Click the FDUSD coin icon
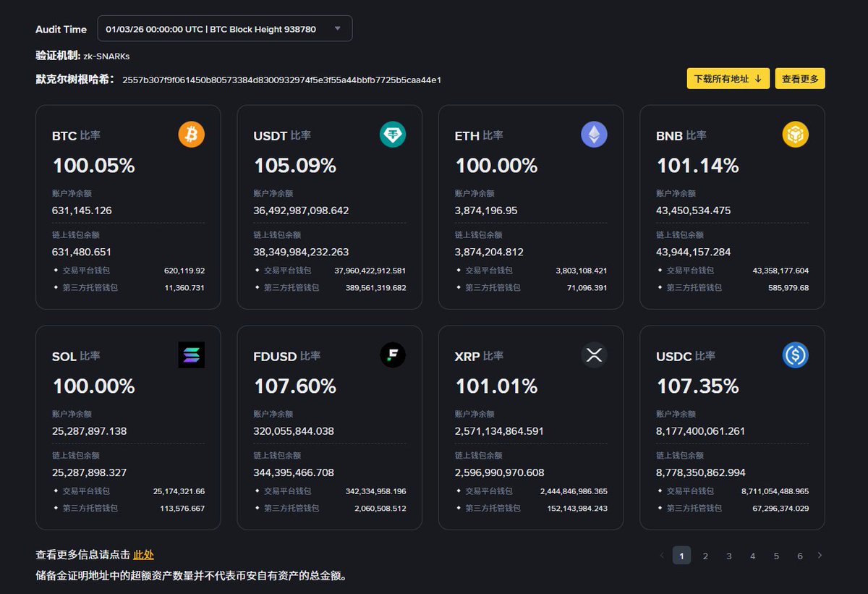868x594 pixels. (393, 355)
